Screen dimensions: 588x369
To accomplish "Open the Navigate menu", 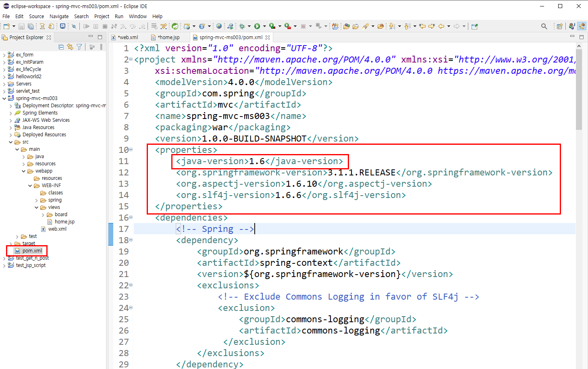I will coord(59,16).
